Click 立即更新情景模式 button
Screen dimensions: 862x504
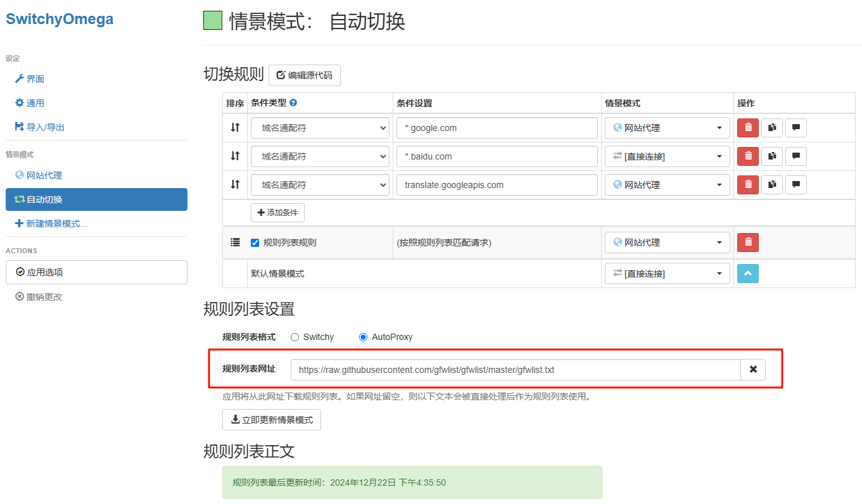click(x=271, y=420)
